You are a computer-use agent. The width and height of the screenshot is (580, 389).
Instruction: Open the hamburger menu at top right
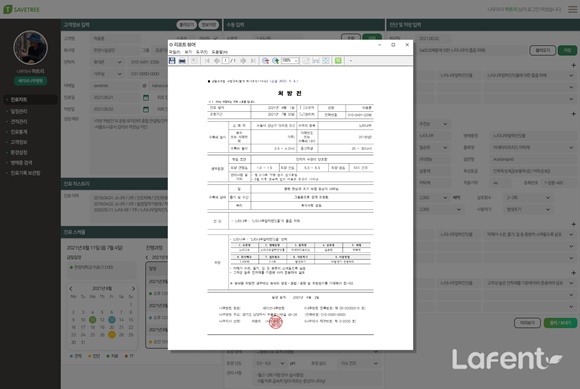point(572,9)
